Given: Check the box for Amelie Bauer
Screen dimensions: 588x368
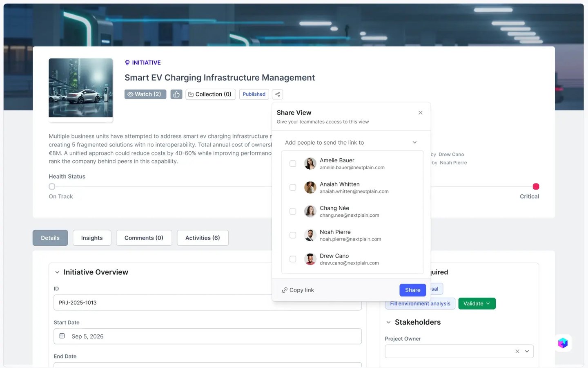Looking at the screenshot, I should click(x=293, y=164).
